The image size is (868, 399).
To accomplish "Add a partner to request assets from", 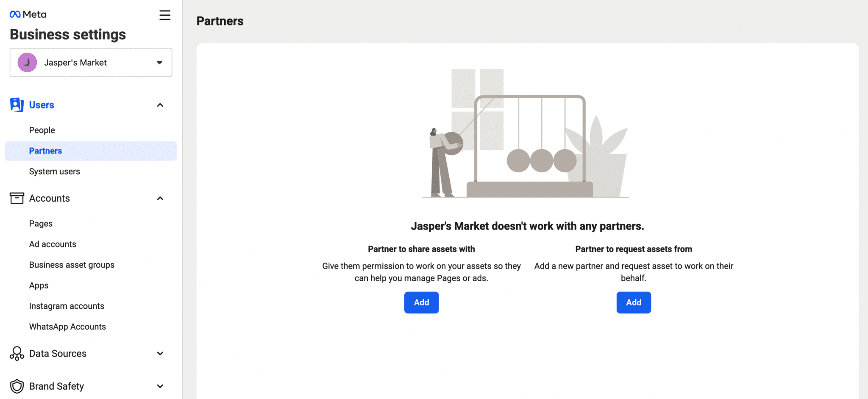I will pyautogui.click(x=634, y=302).
